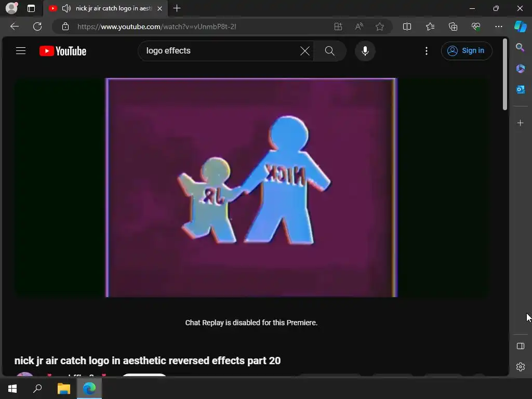Open File Explorer from the taskbar
Image resolution: width=532 pixels, height=399 pixels.
[x=63, y=389]
